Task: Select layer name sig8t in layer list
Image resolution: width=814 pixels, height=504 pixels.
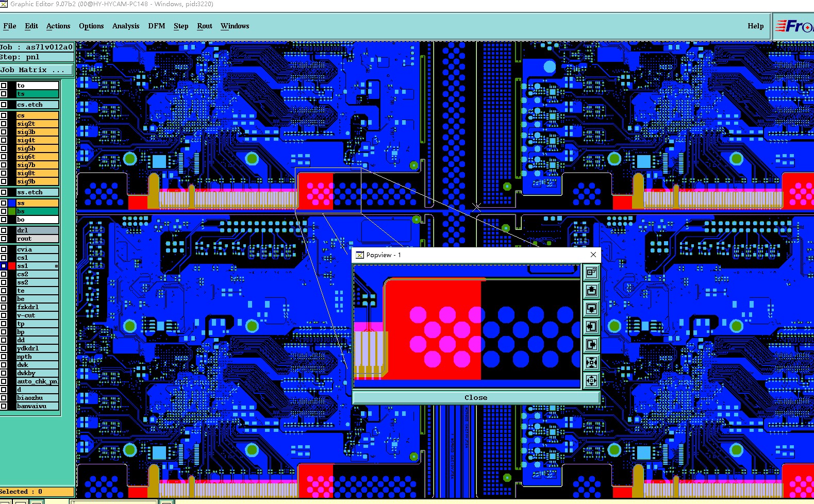Action: click(x=37, y=173)
